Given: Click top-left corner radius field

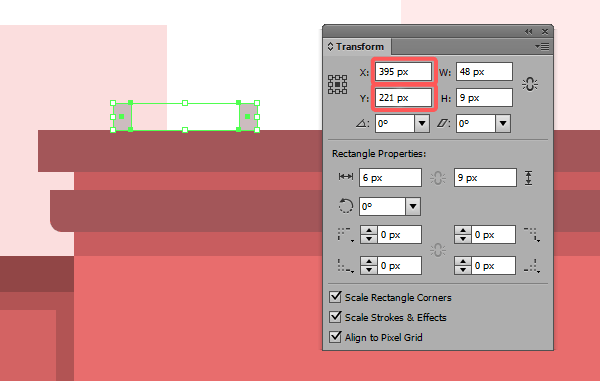Looking at the screenshot, I should click(x=399, y=234).
